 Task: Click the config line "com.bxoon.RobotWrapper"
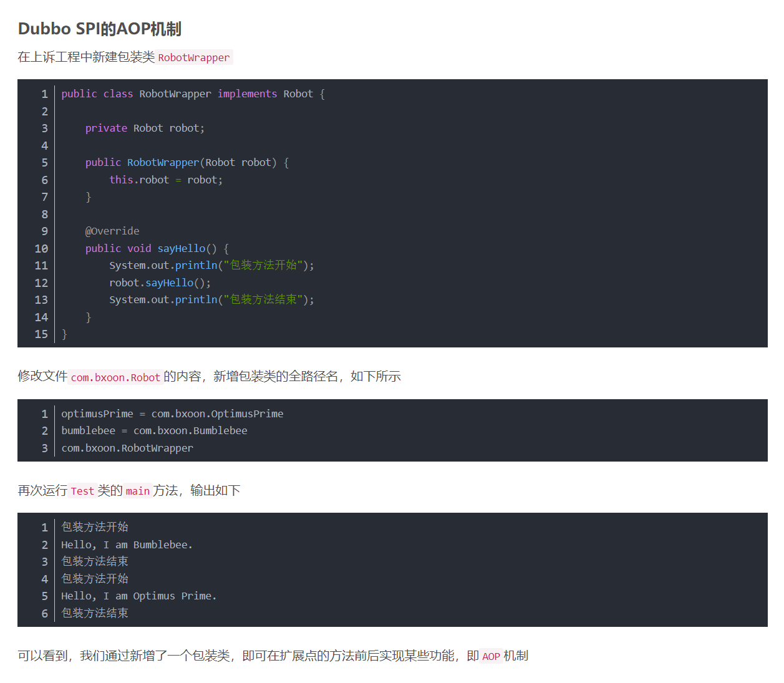127,448
